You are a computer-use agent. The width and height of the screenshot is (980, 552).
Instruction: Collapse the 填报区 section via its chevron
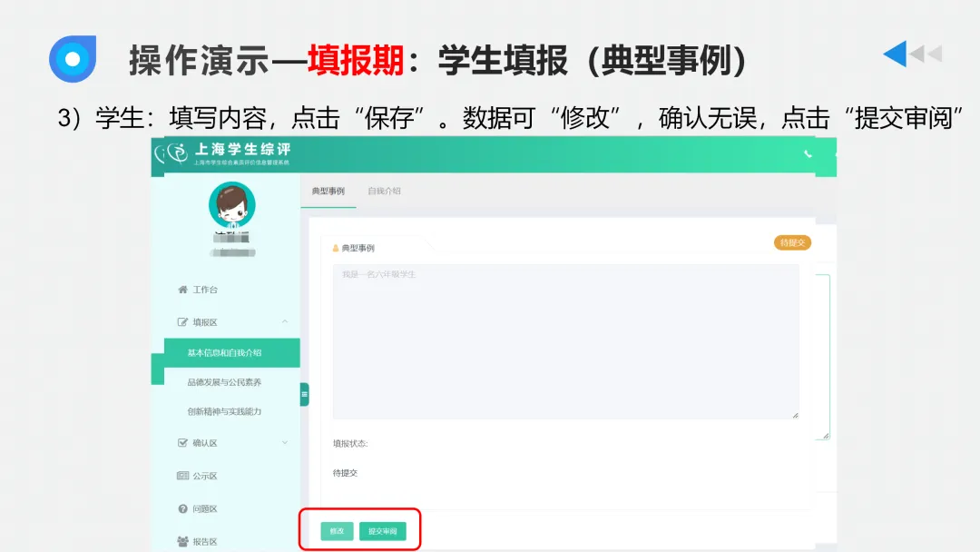pos(285,320)
